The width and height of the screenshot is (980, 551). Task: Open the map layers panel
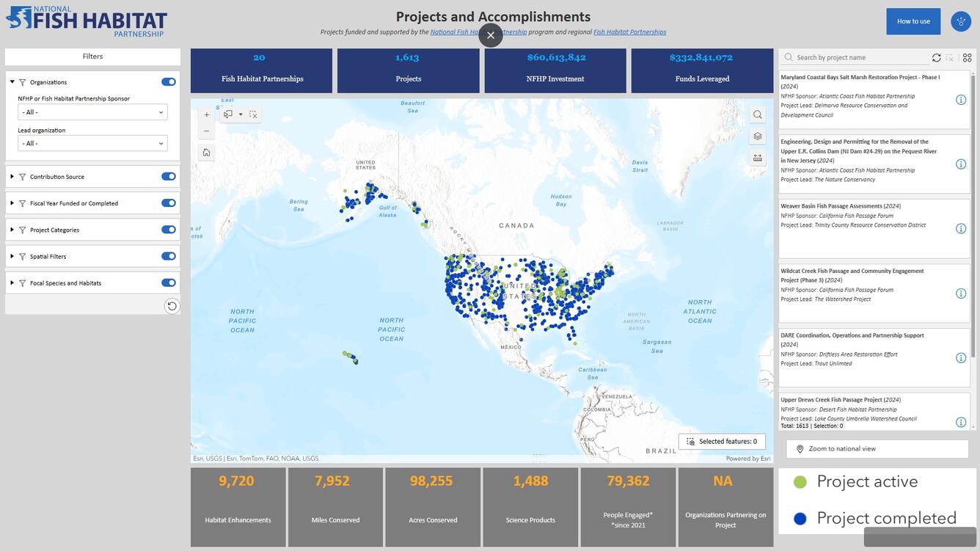click(756, 135)
